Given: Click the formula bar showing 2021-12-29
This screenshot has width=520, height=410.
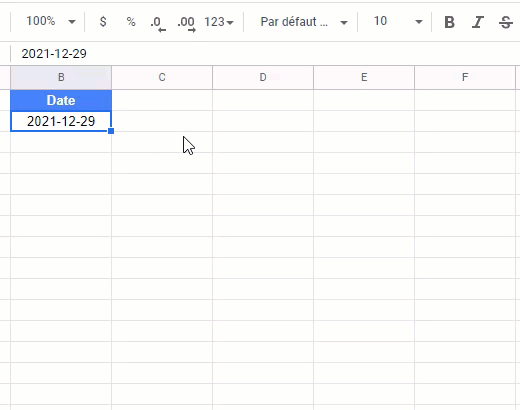Looking at the screenshot, I should (265, 54).
